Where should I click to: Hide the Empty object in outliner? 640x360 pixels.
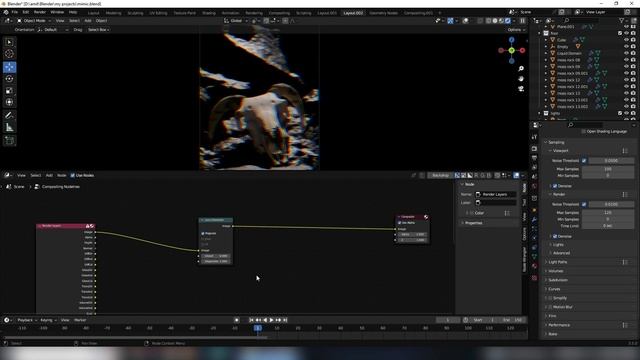(x=626, y=47)
